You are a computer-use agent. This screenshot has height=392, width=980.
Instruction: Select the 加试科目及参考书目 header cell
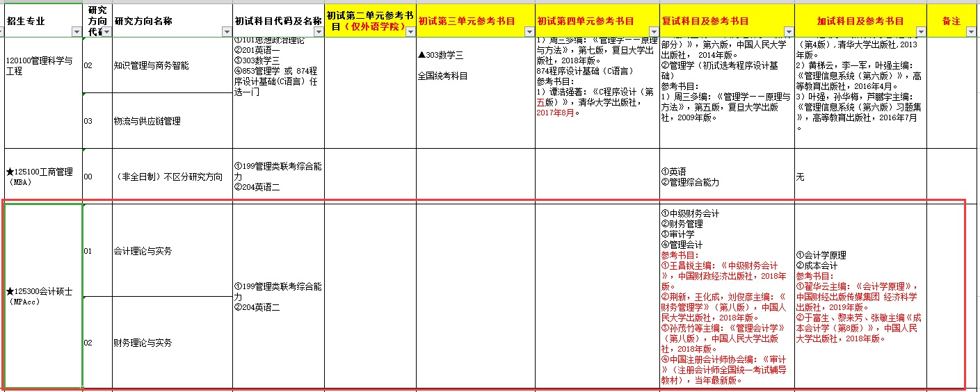coord(861,21)
